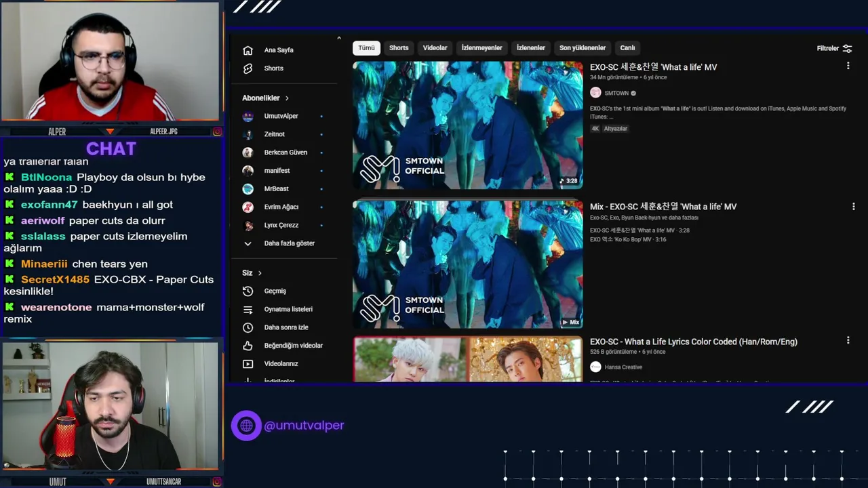The height and width of the screenshot is (488, 868).
Task: Open Zeitnot channel avatar
Action: 248,134
